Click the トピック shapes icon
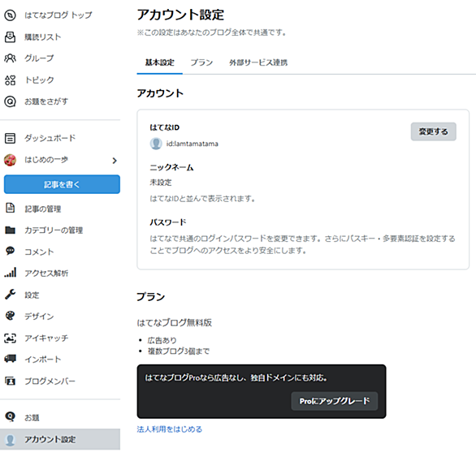Image resolution: width=476 pixels, height=452 pixels. [10, 80]
